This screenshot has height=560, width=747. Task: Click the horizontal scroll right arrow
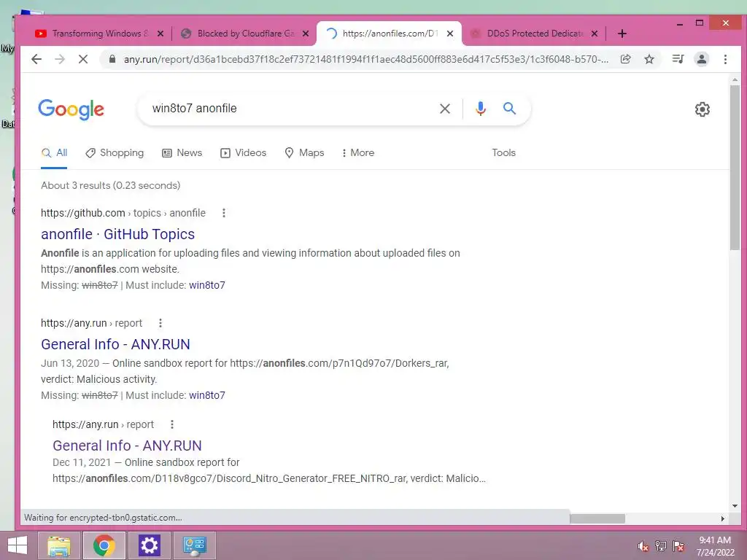click(723, 518)
